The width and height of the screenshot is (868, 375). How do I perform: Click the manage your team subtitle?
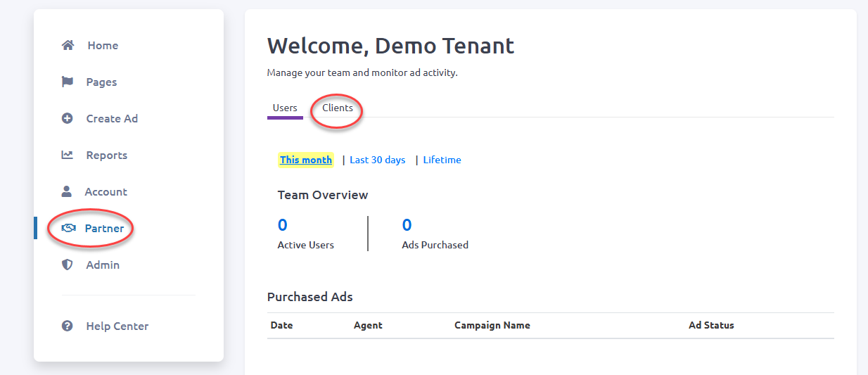coord(362,72)
